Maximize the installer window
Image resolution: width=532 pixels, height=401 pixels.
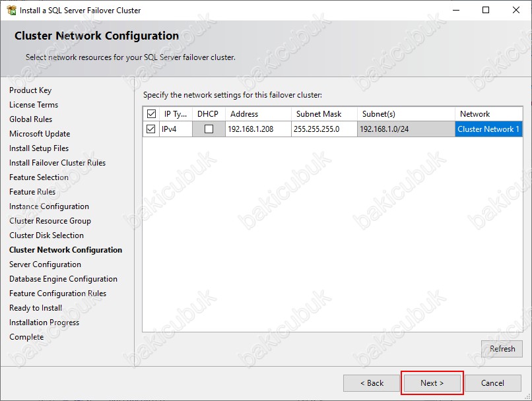(486, 11)
